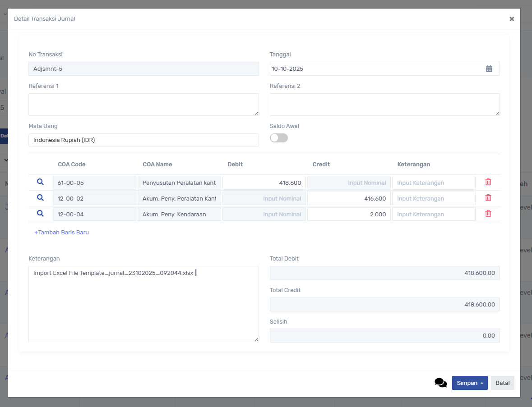Expand the Simpan button dropdown

pyautogui.click(x=481, y=383)
